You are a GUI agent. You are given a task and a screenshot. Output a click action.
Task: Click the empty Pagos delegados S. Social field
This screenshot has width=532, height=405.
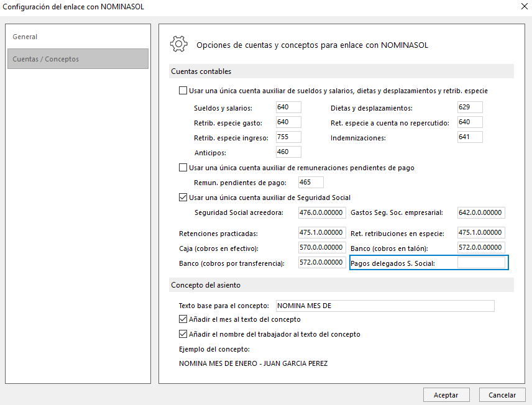[x=481, y=263]
